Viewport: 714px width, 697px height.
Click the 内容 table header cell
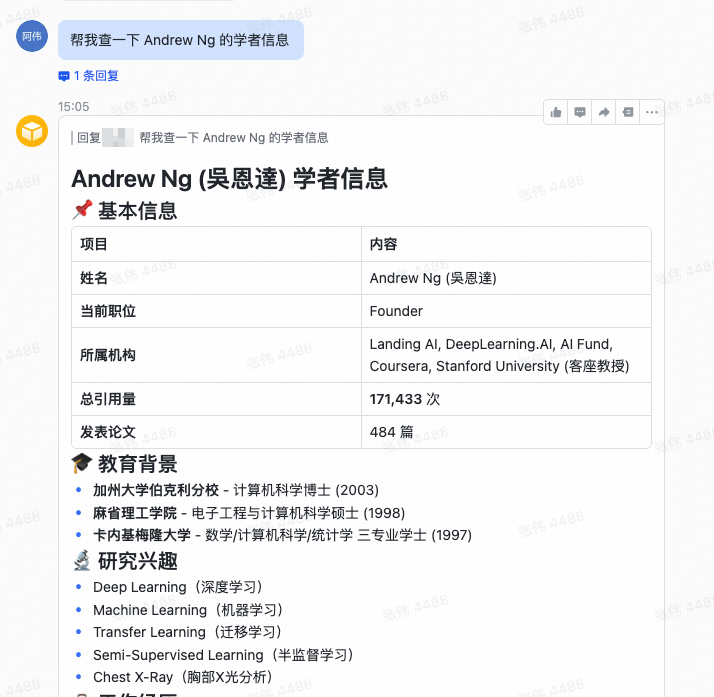[506, 244]
